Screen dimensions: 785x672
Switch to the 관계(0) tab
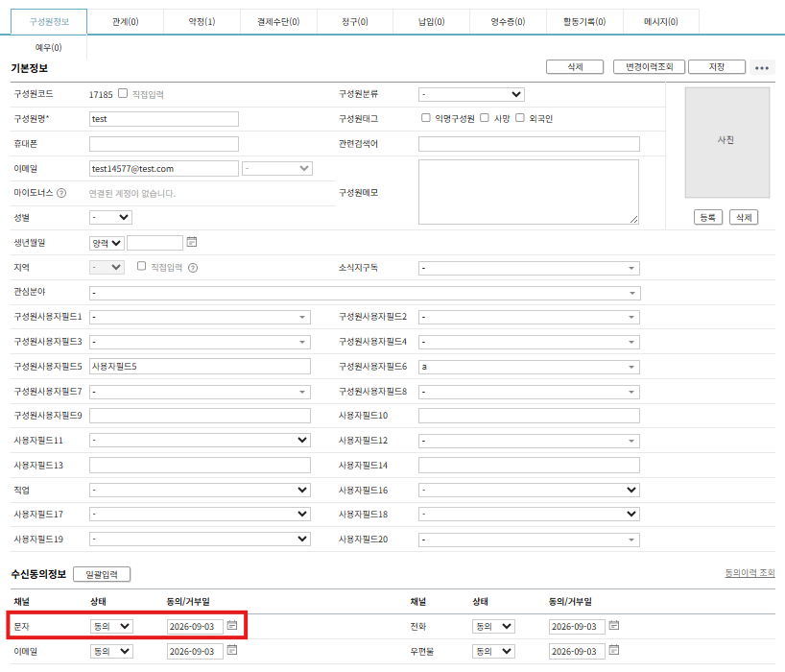coord(125,21)
